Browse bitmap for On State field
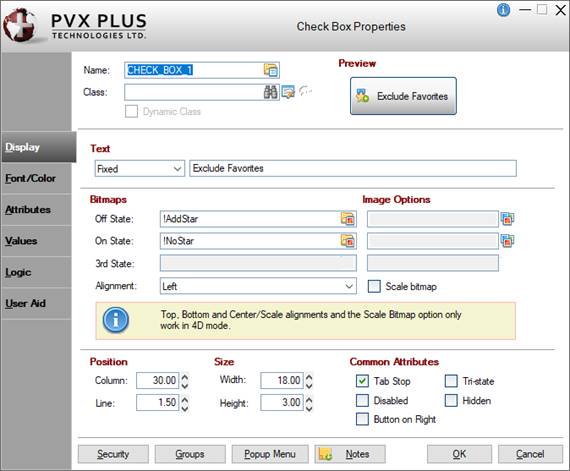 348,241
